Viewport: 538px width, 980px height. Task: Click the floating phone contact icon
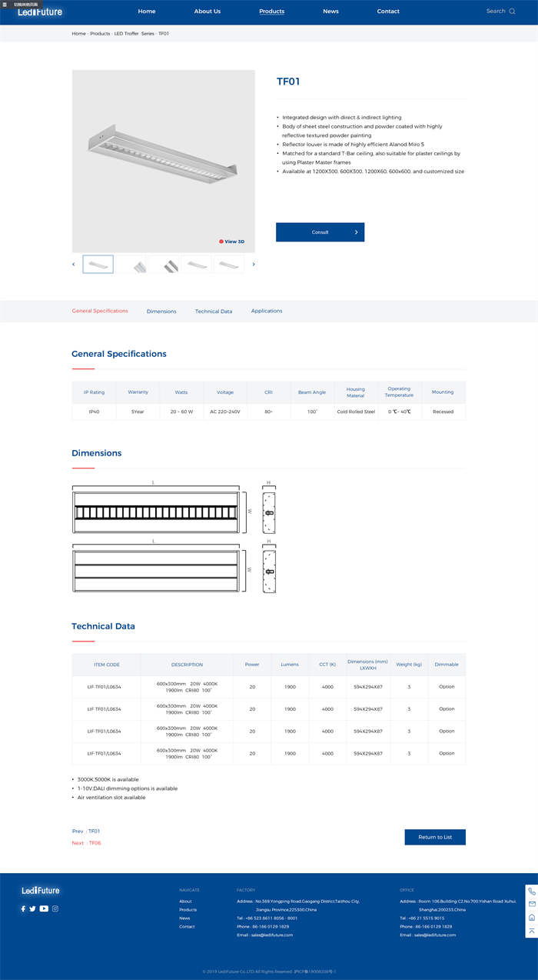click(532, 892)
